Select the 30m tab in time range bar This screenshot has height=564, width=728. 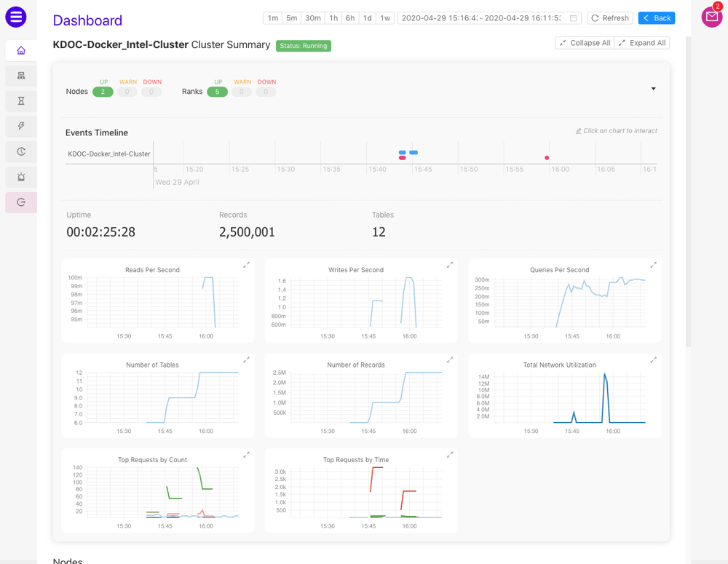click(x=312, y=17)
